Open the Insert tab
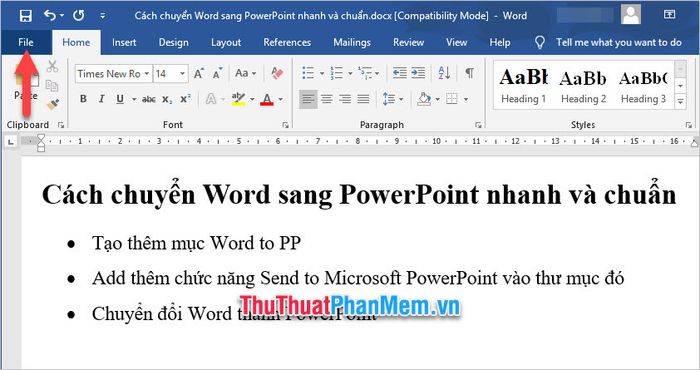Screen dimensions: 700x370 click(124, 42)
